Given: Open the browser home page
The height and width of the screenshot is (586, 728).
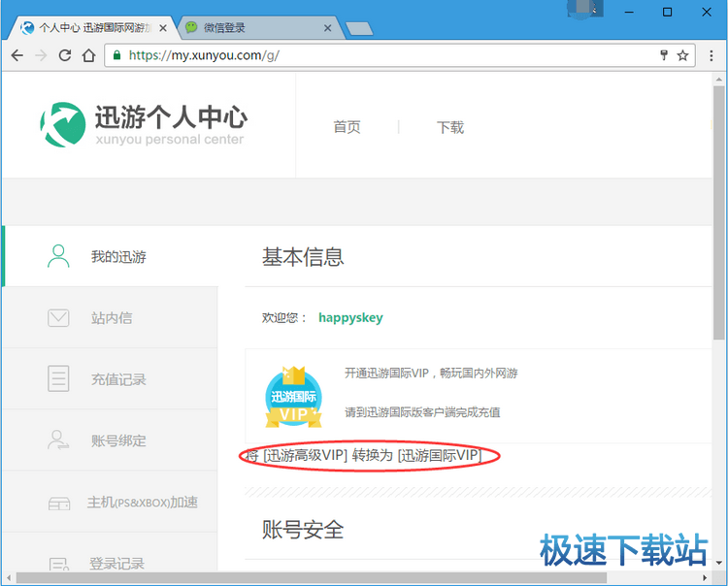Looking at the screenshot, I should click(89, 55).
